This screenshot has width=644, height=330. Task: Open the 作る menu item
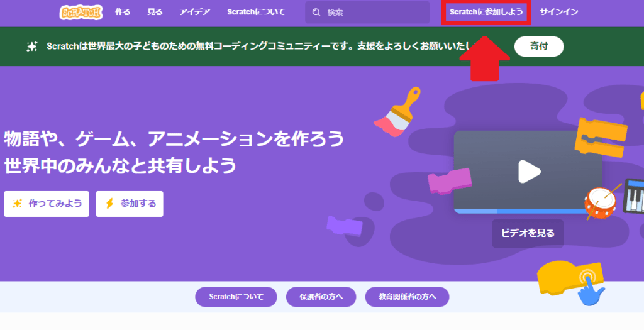pyautogui.click(x=123, y=12)
